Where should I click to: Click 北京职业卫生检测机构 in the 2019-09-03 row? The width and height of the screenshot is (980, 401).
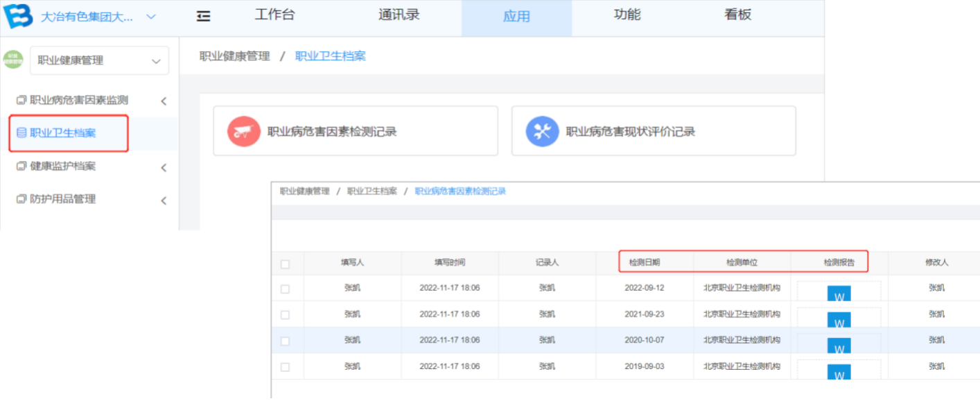point(742,366)
